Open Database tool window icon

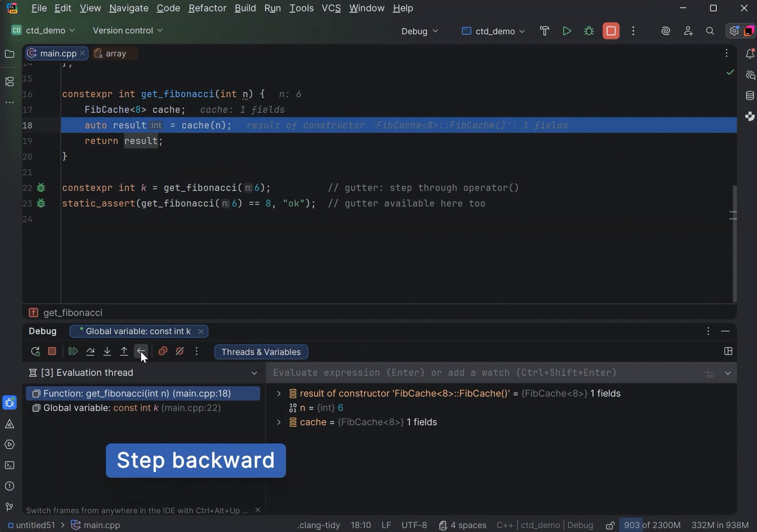pos(750,96)
